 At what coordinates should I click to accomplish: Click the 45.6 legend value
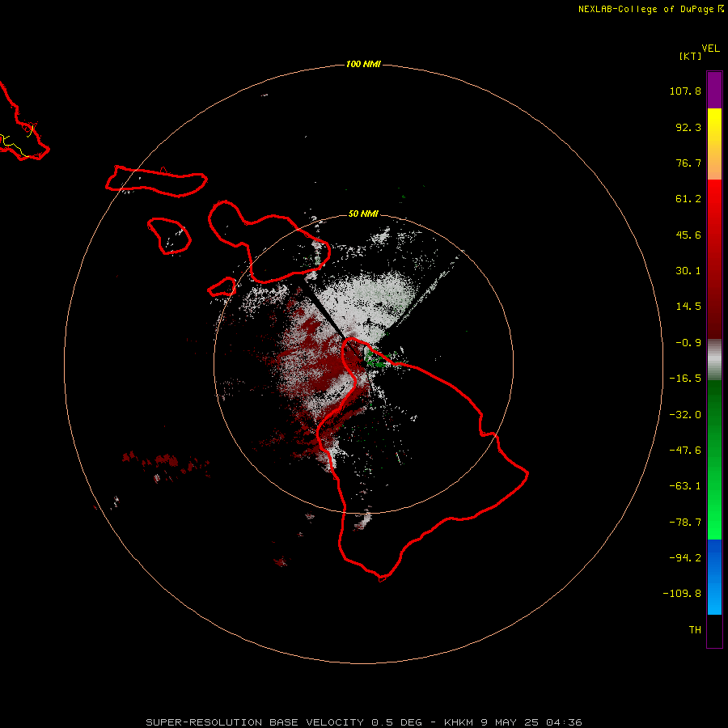[x=688, y=235]
